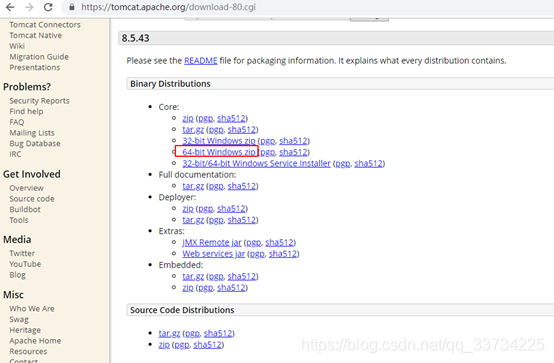Download source code tar.gz
This screenshot has width=554, height=363.
pos(169,333)
